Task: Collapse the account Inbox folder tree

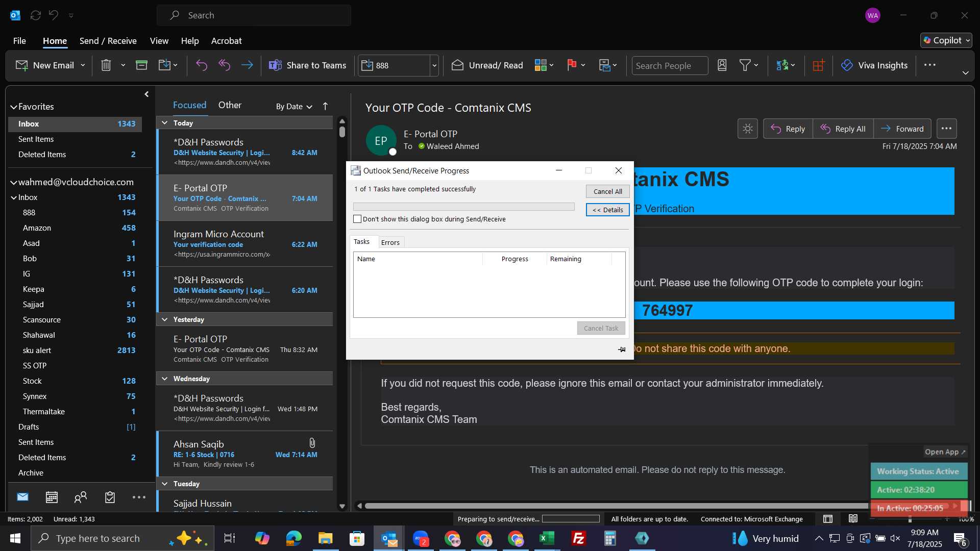Action: click(14, 197)
